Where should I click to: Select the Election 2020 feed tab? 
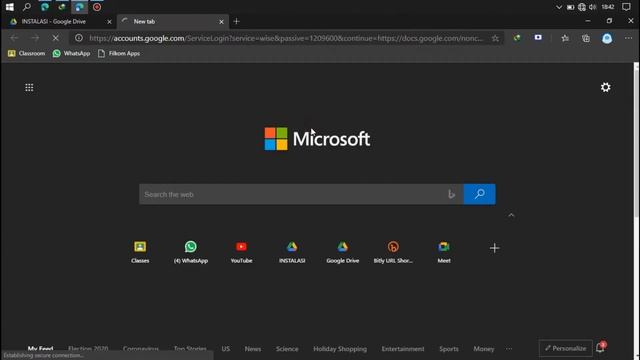(x=88, y=349)
